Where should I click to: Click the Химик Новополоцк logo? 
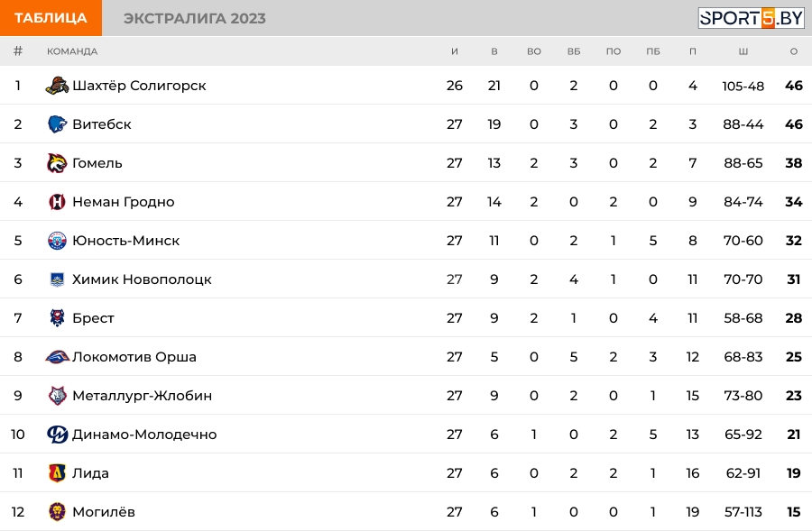57,279
